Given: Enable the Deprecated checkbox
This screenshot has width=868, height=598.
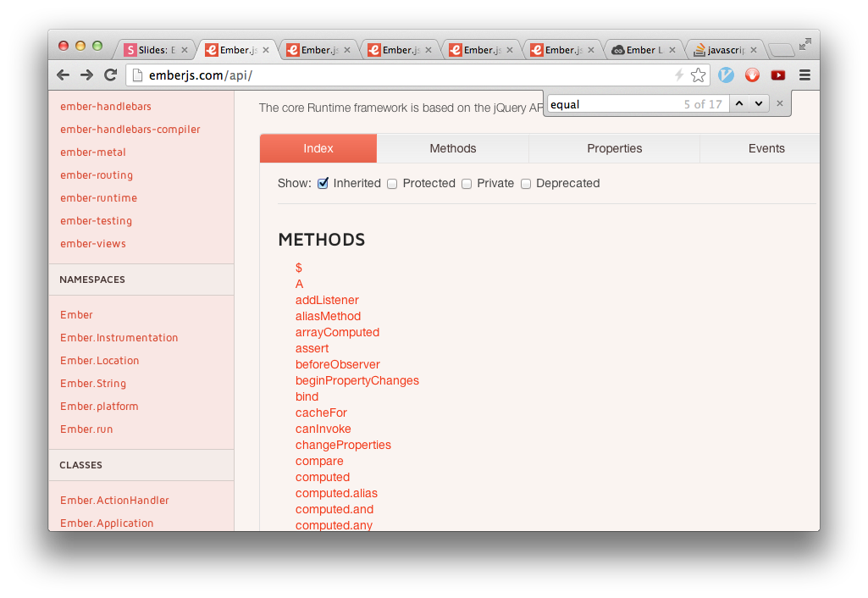Looking at the screenshot, I should coord(526,184).
